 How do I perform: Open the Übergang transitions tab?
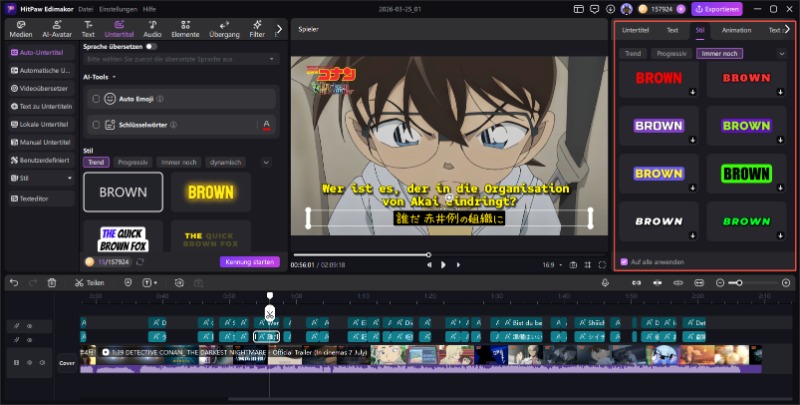coord(224,29)
